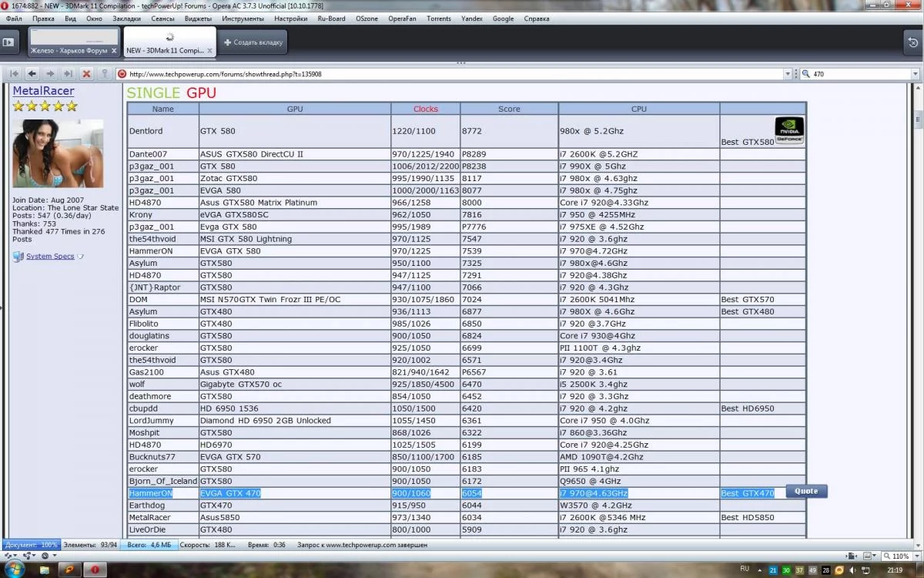Click MetalRacer avatar photo
924x578 pixels.
(x=58, y=153)
